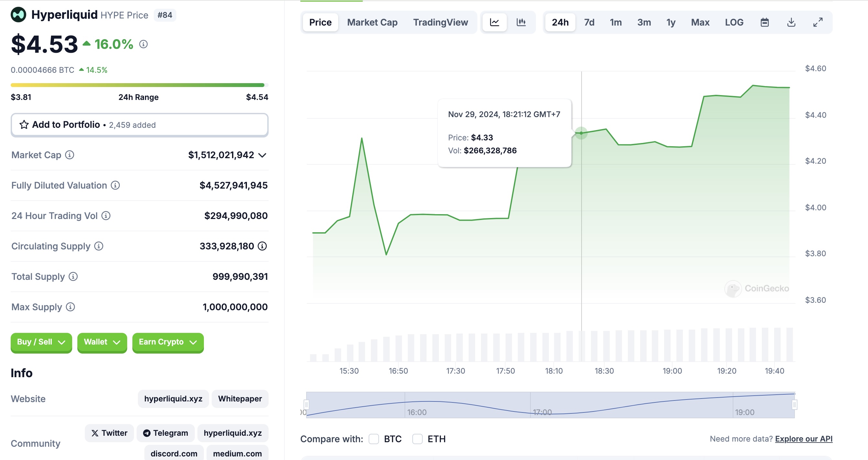The height and width of the screenshot is (460, 868).
Task: Click the $3.81 range low value
Action: pos(21,97)
